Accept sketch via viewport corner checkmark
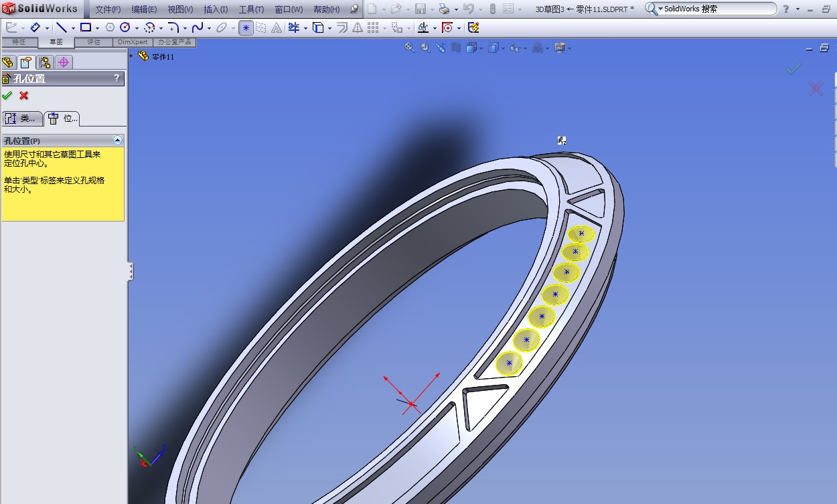This screenshot has height=504, width=837. (793, 68)
